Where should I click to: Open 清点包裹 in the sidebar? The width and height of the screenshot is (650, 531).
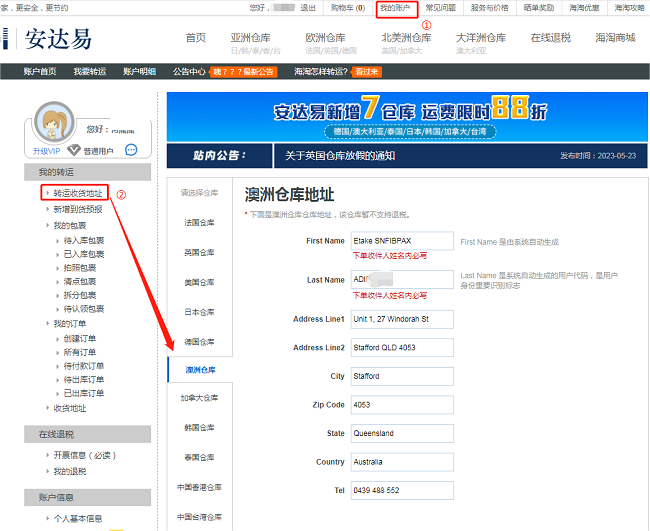pos(80,281)
